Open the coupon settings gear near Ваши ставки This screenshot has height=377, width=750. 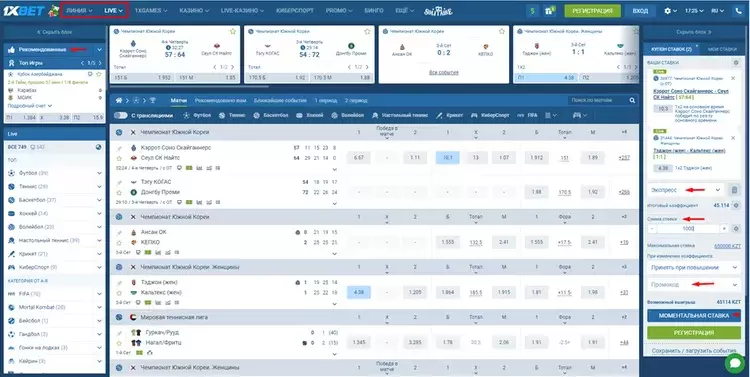[736, 63]
